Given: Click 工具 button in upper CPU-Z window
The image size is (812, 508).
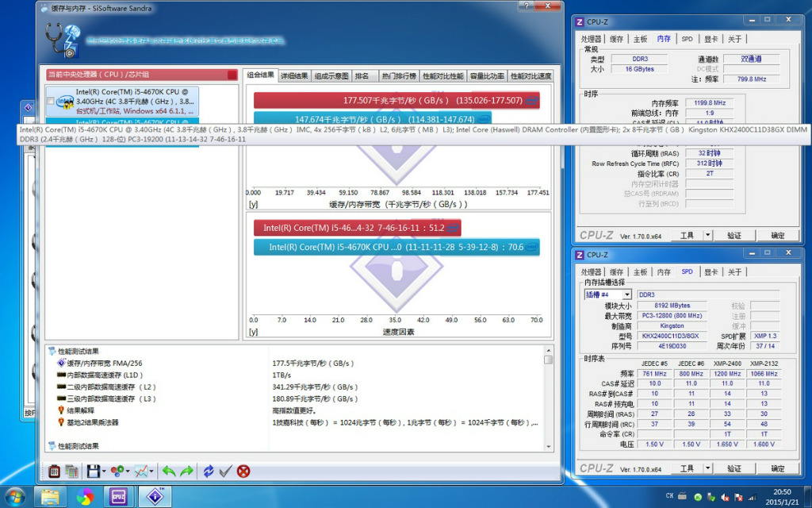Looking at the screenshot, I should click(688, 235).
